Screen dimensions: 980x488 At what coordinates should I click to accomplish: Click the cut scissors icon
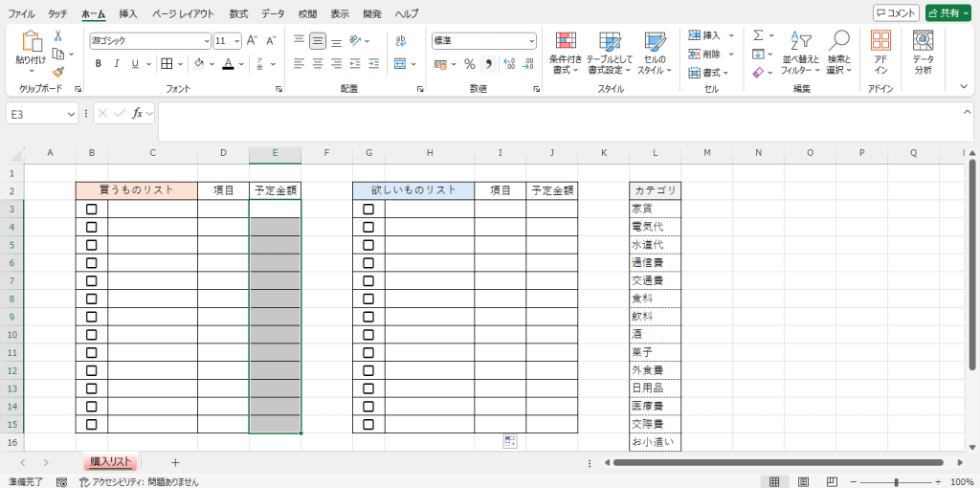pos(58,35)
